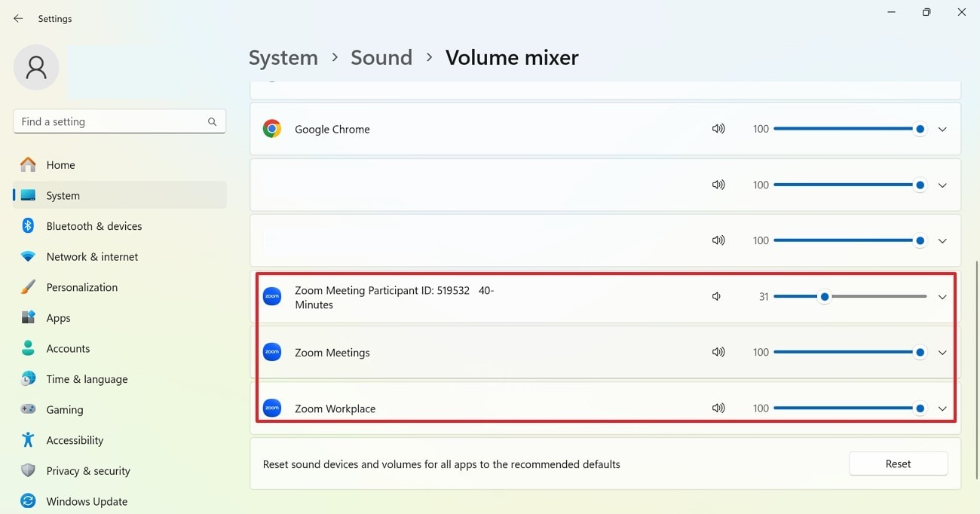This screenshot has width=980, height=514.
Task: Expand Google Chrome volume options
Action: [942, 129]
